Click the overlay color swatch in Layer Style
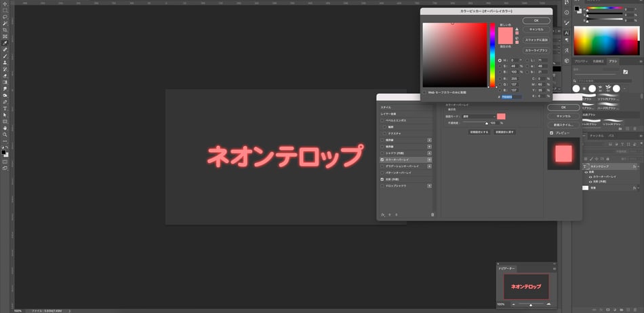The image size is (644, 313). click(501, 117)
